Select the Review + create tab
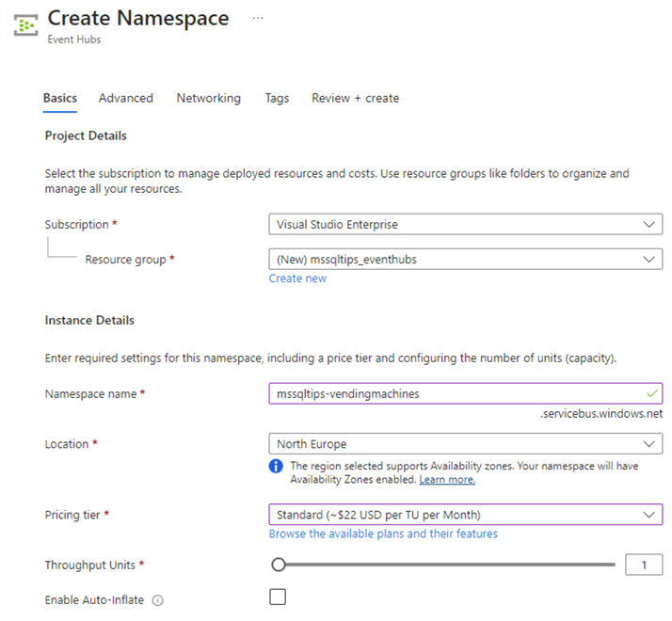The width and height of the screenshot is (672, 621). (355, 98)
